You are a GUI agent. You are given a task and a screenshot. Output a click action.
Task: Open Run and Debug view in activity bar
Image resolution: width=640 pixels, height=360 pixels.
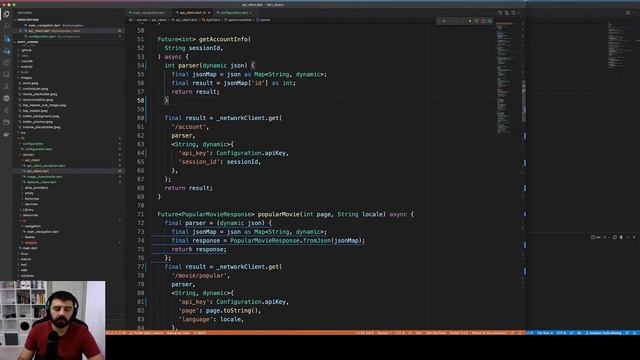7,51
